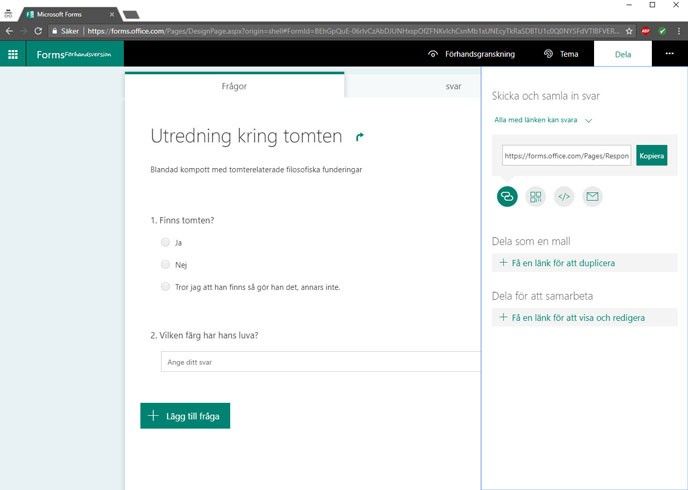Expand 'Alla med länken kan svara' dropdown
Screen dimensions: 688x490
pos(543,120)
